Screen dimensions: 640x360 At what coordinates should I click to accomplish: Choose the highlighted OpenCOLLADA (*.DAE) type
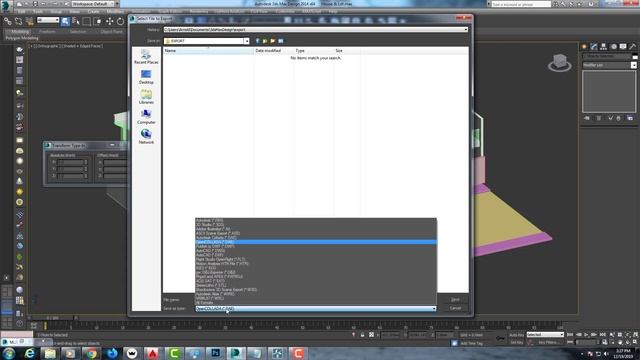pos(316,242)
